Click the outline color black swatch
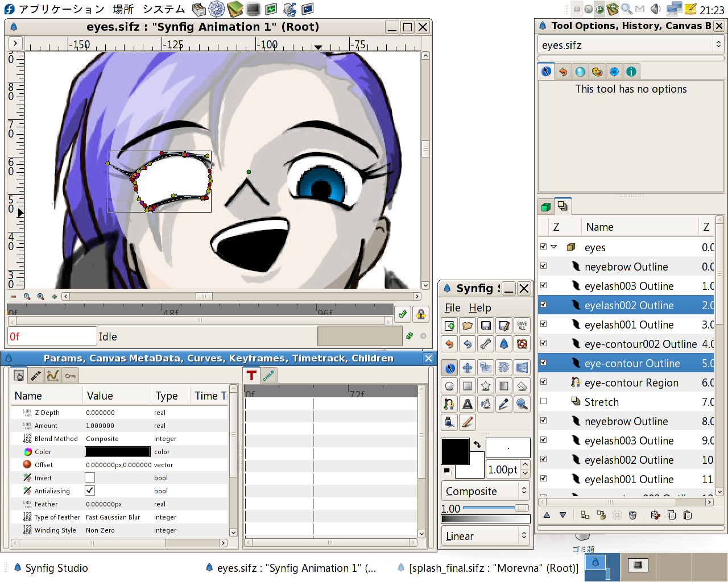 456,451
